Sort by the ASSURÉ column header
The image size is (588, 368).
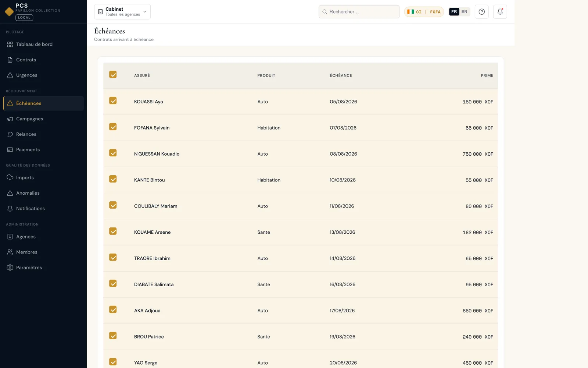coord(142,75)
